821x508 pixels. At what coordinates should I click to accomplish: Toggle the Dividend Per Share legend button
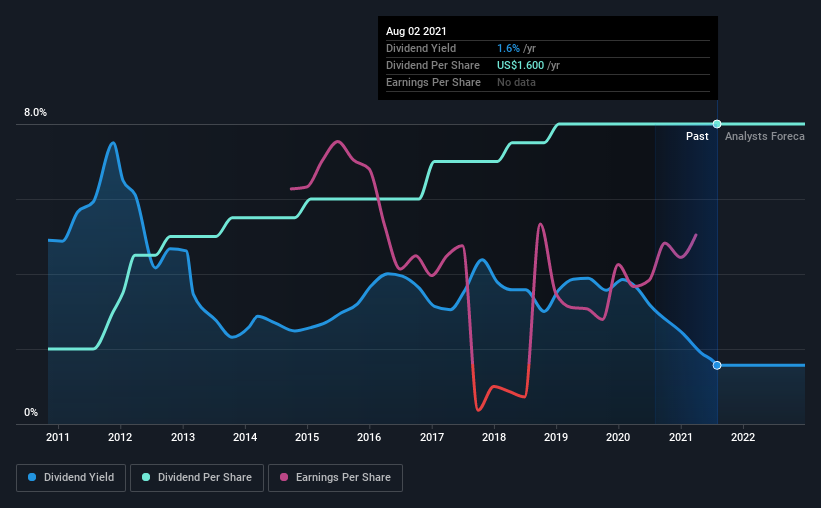(x=197, y=478)
